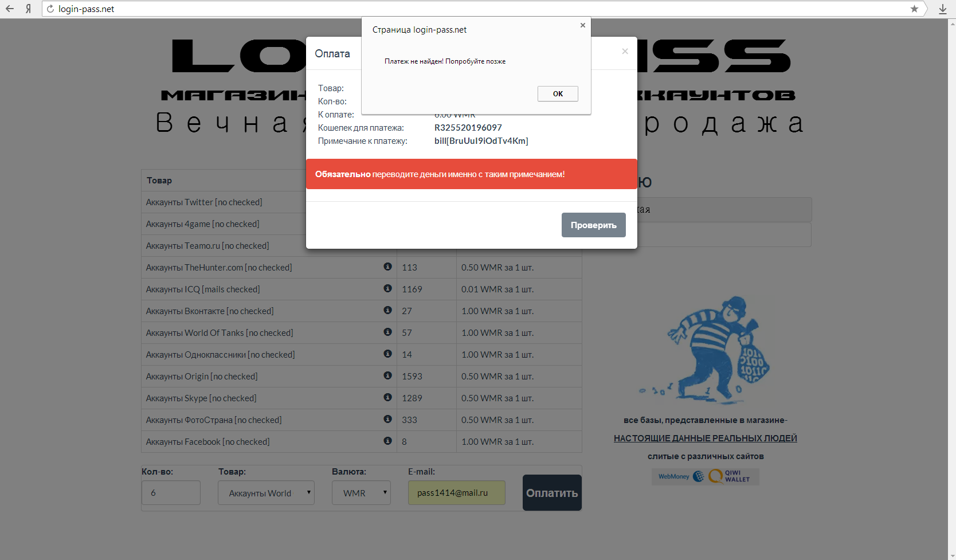Viewport: 956px width, 560px height.
Task: Click the WebMoney payment logo
Action: [681, 476]
